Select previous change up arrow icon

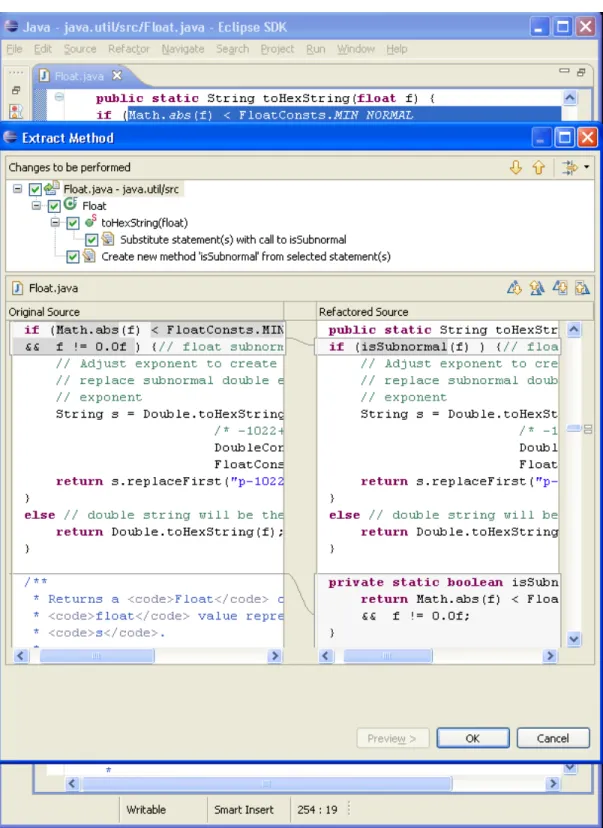click(x=538, y=168)
